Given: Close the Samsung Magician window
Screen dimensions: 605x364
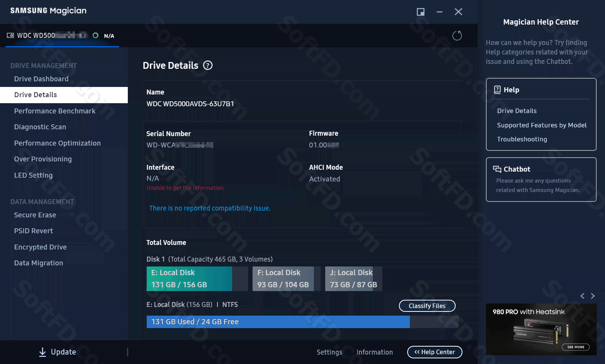Looking at the screenshot, I should (458, 12).
